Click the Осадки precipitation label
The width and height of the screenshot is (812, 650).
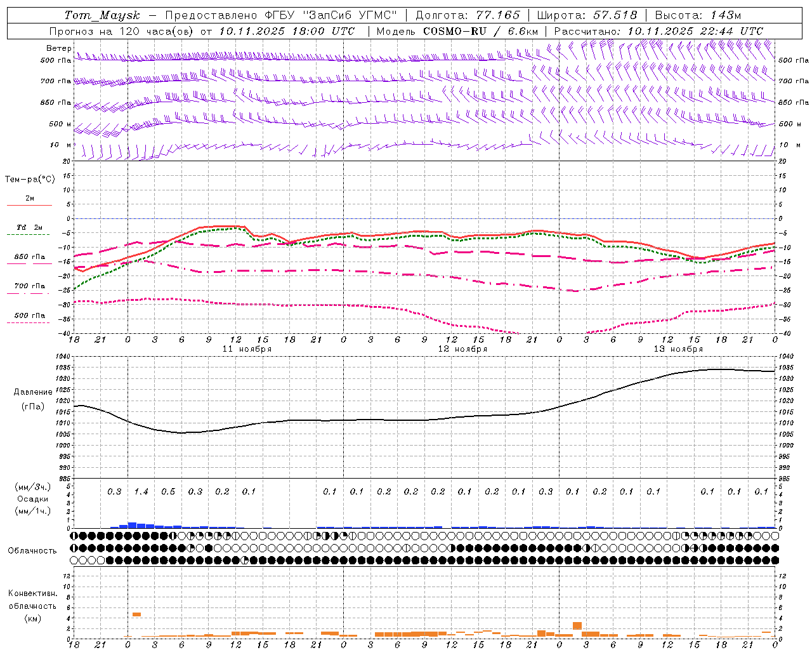pos(33,499)
